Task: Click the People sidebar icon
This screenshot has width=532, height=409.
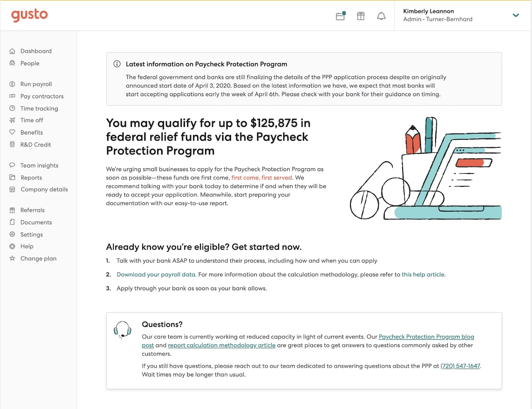Action: point(12,63)
